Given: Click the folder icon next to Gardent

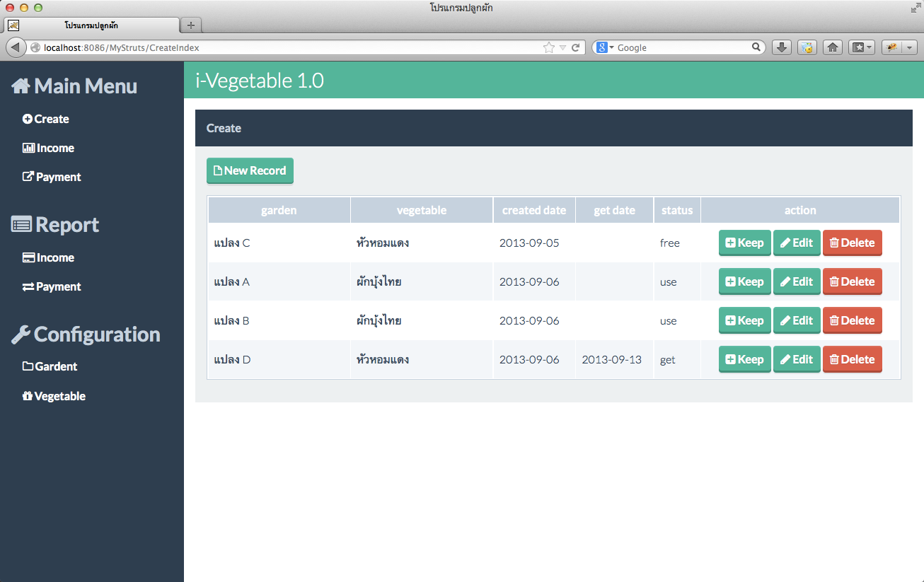Looking at the screenshot, I should point(27,366).
